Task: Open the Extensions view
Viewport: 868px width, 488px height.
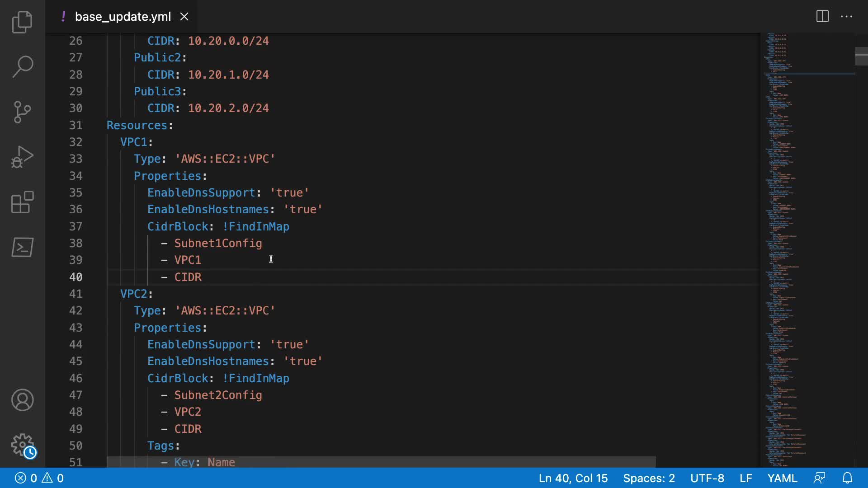Action: click(x=22, y=202)
